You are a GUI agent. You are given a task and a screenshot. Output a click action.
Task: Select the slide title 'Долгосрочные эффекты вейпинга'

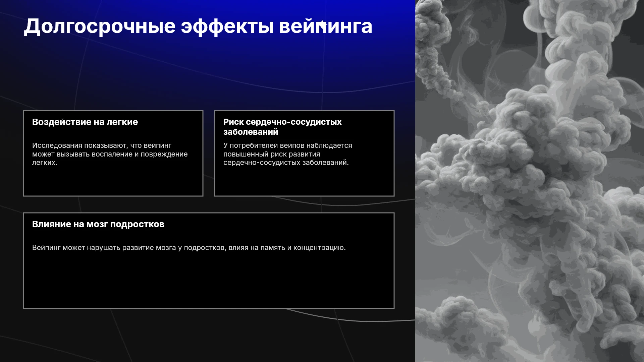click(198, 26)
